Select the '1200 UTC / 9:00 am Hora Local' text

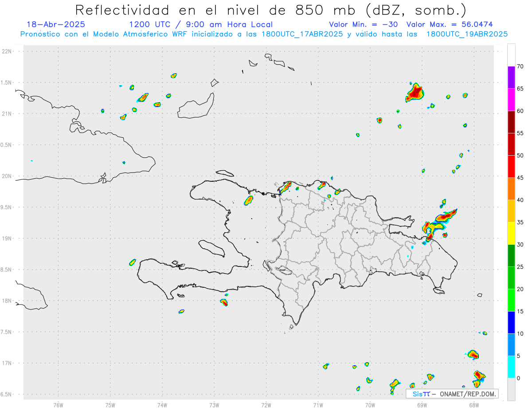coord(201,24)
